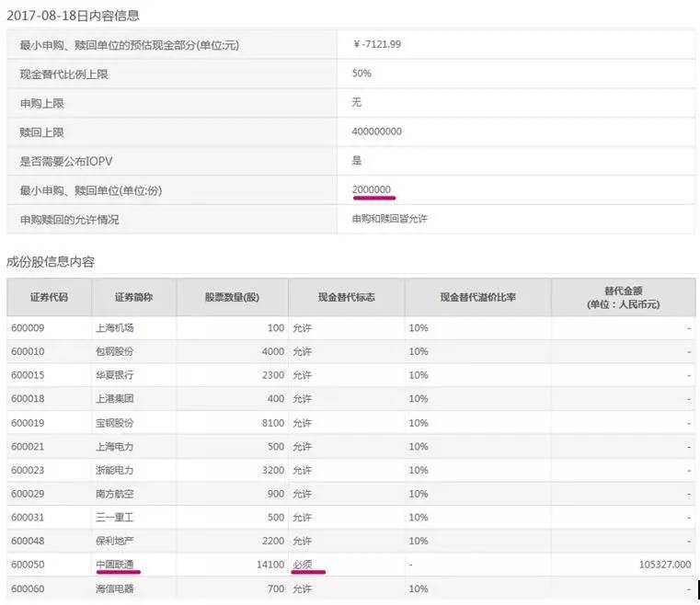Click the 赎回上限 label

click(42, 132)
